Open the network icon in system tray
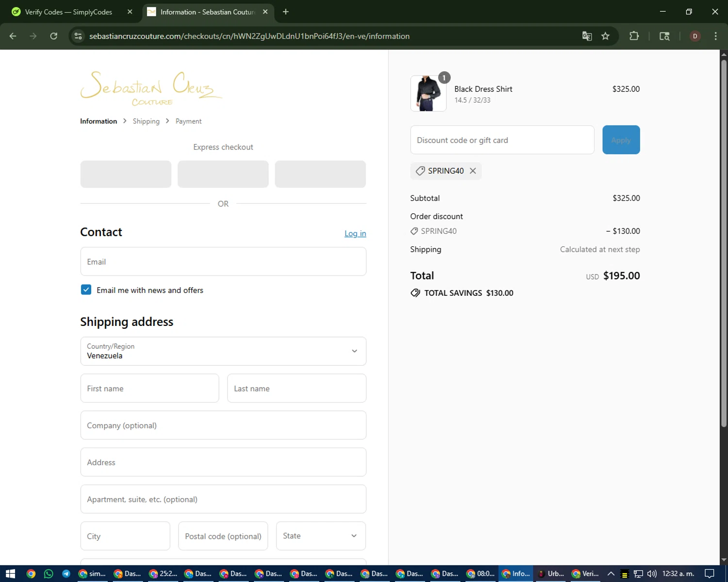The width and height of the screenshot is (728, 582). [638, 574]
